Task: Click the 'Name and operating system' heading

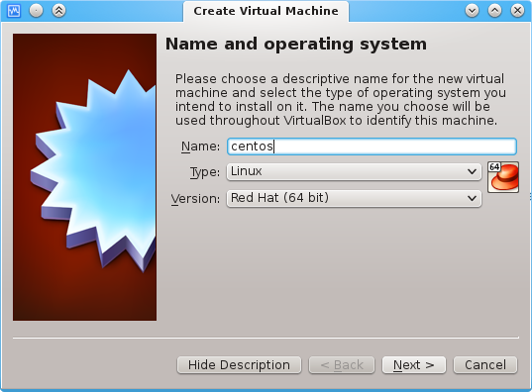Action: 296,45
